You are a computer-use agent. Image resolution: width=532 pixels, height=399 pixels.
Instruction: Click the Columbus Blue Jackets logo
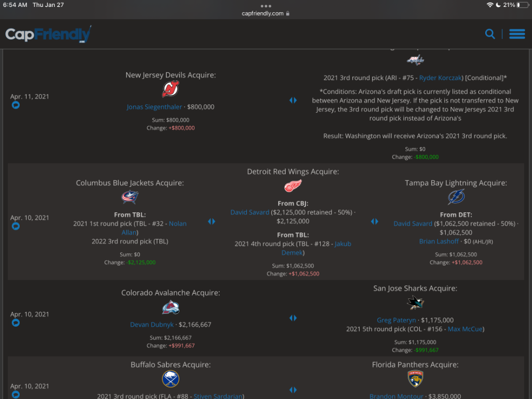tap(130, 197)
